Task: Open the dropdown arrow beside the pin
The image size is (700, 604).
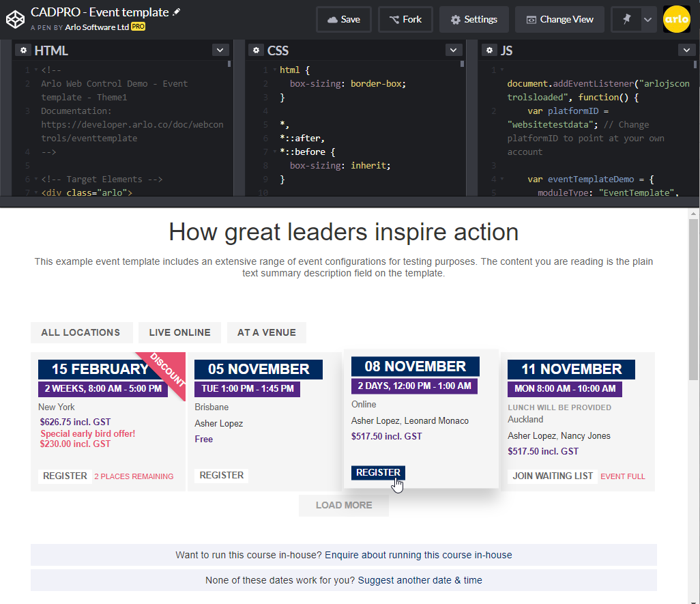Action: pos(647,19)
